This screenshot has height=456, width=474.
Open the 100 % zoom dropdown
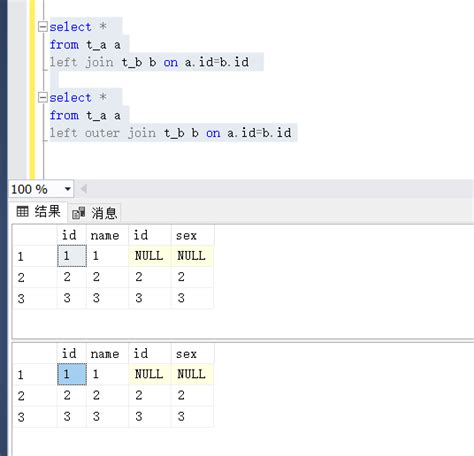pyautogui.click(x=68, y=189)
